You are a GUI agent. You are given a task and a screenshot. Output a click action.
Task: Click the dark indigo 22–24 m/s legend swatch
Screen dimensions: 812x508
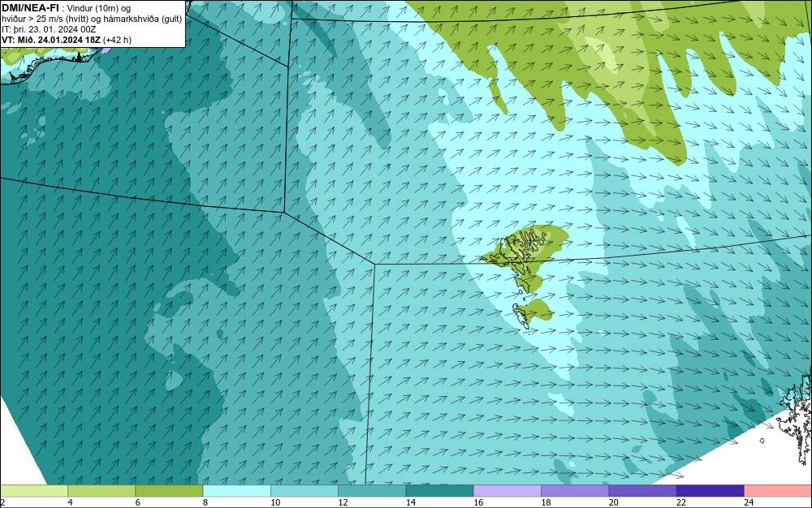point(710,490)
